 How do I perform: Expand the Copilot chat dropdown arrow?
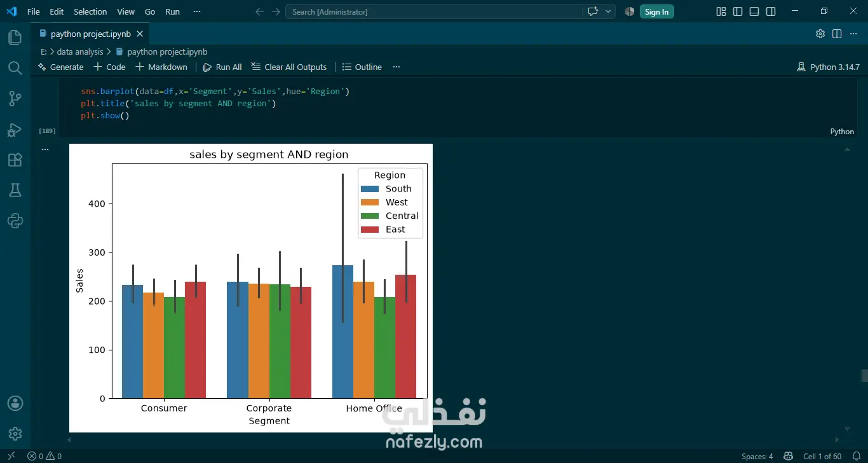609,11
